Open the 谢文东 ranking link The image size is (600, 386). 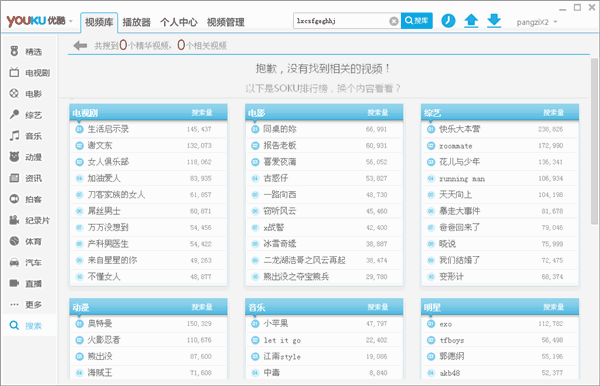100,145
